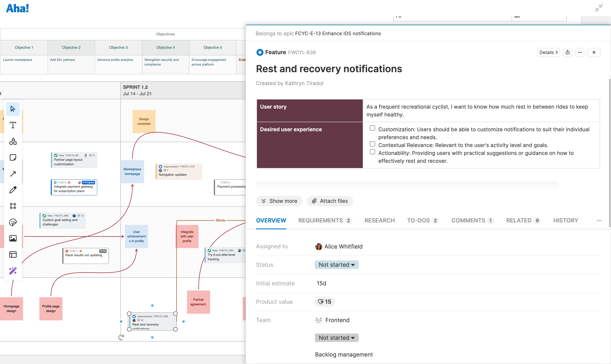This screenshot has width=611, height=364.
Task: Select the Pencil drawing tool
Action: [13, 190]
